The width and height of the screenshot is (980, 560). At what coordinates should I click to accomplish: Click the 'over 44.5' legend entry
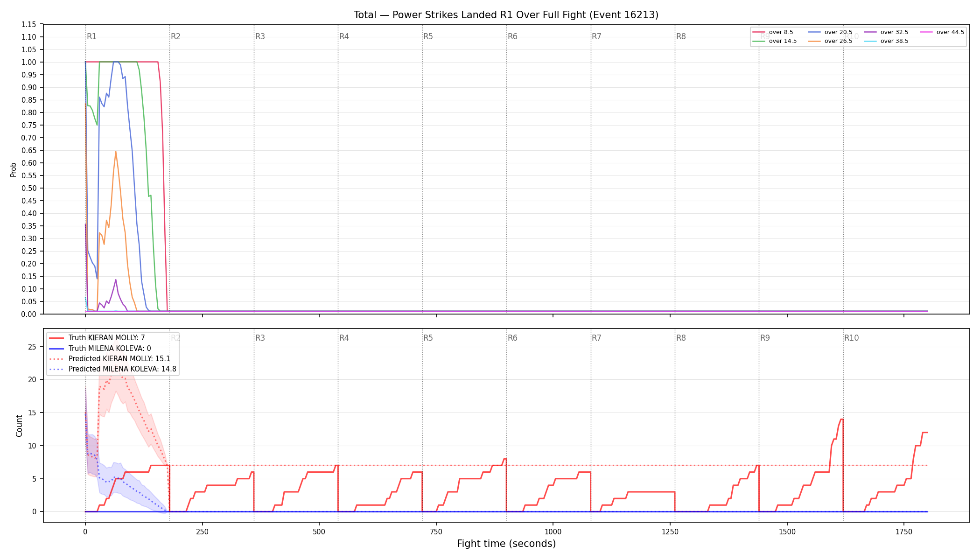942,32
